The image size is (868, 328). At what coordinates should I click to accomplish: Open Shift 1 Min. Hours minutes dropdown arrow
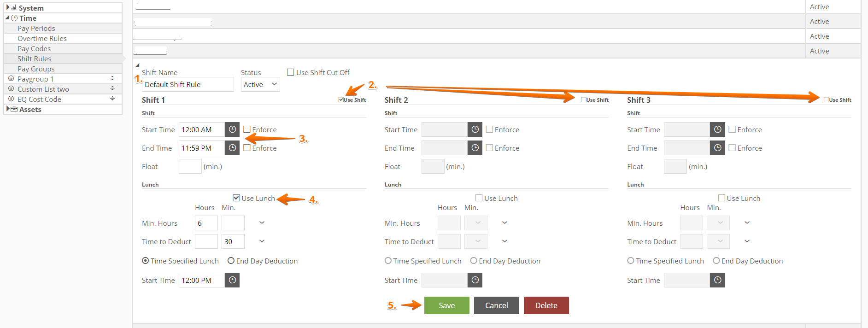pos(262,223)
